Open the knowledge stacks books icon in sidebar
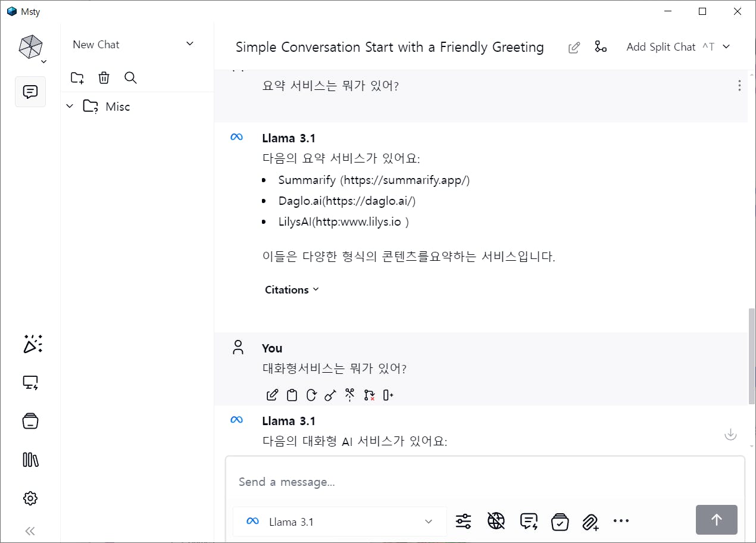Viewport: 756px width, 543px height. (x=30, y=460)
